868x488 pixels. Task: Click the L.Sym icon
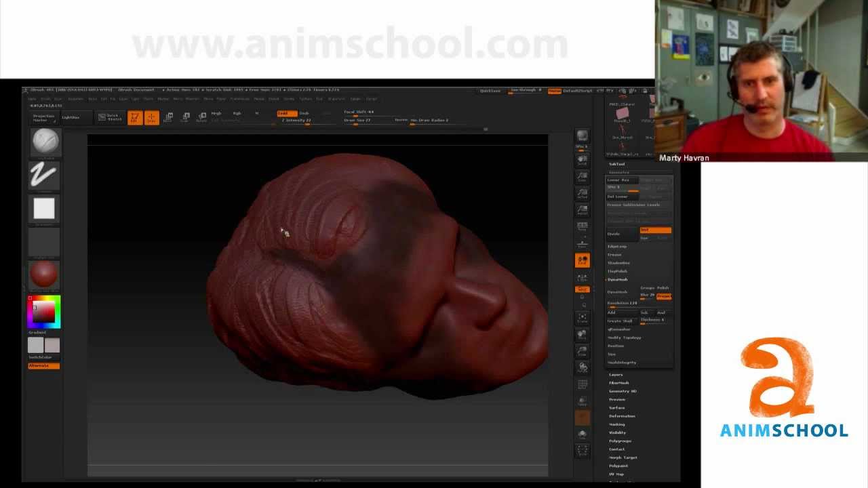[x=582, y=278]
